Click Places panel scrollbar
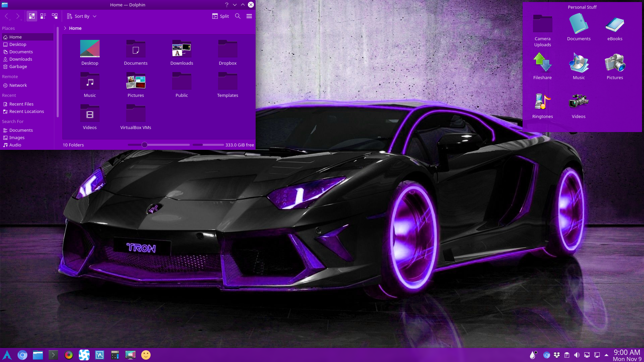The width and height of the screenshot is (644, 362). (x=58, y=72)
